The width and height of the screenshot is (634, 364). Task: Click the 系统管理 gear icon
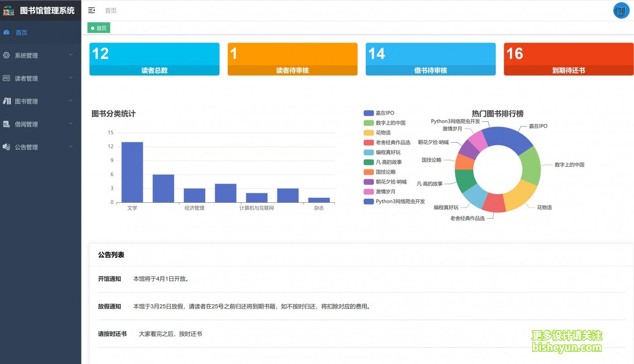[x=6, y=55]
